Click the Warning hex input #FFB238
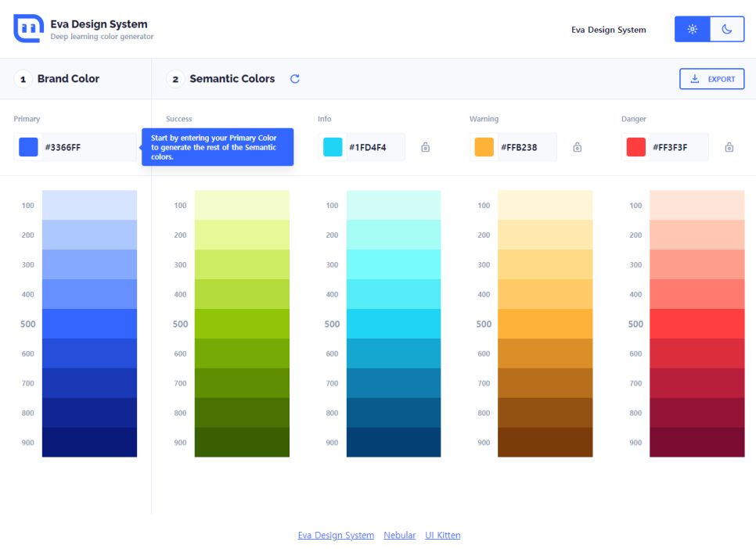Image resolution: width=756 pixels, height=549 pixels. 527,147
